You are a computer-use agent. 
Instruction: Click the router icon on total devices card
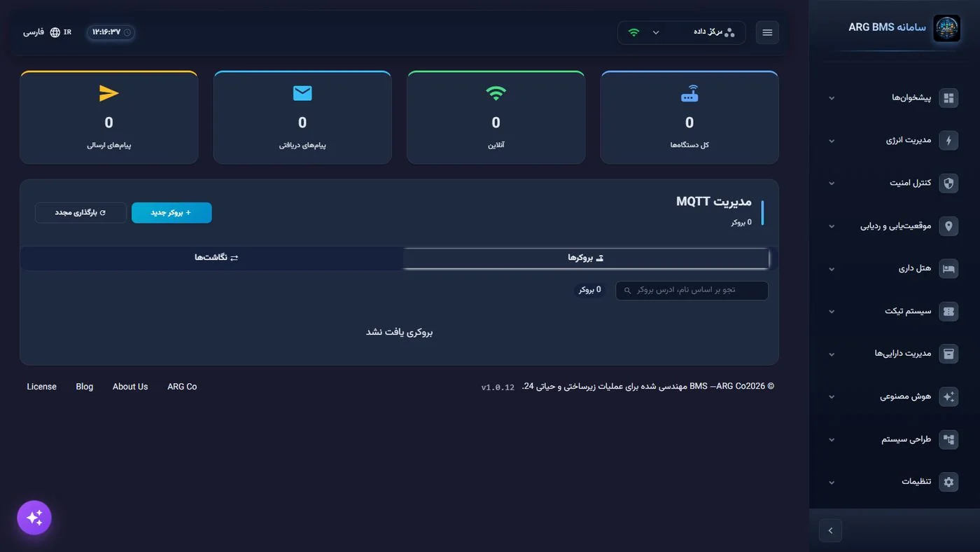tap(689, 94)
